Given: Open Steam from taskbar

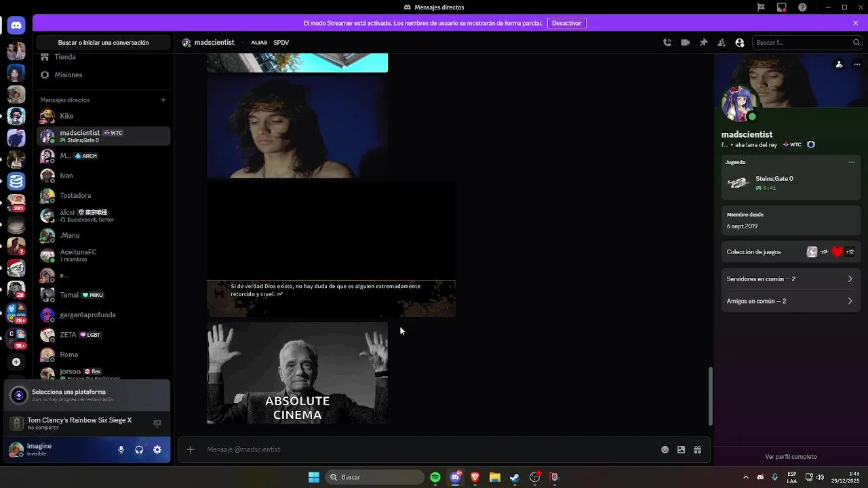Looking at the screenshot, I should [x=515, y=477].
